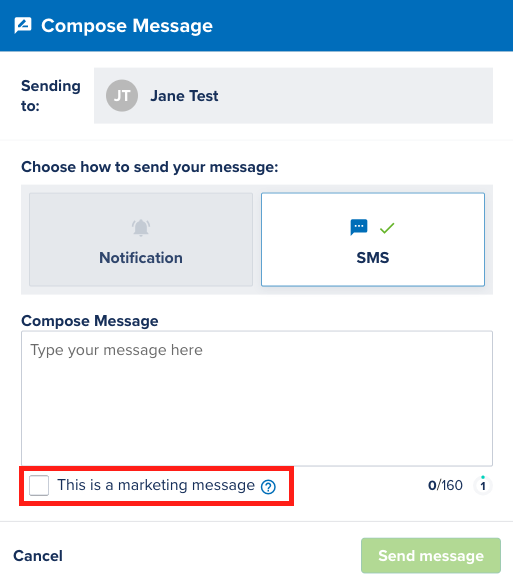
Task: Click the green checkmark beside SMS icon
Action: click(387, 228)
